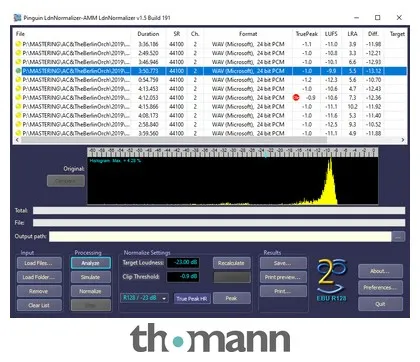Click the LUFS value -12.3
420x362 pixels.
(331, 80)
